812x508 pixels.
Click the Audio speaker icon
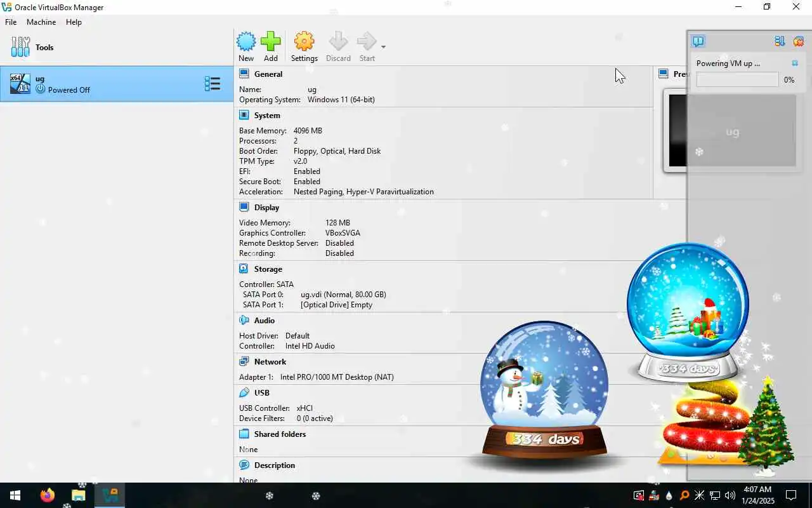point(244,320)
